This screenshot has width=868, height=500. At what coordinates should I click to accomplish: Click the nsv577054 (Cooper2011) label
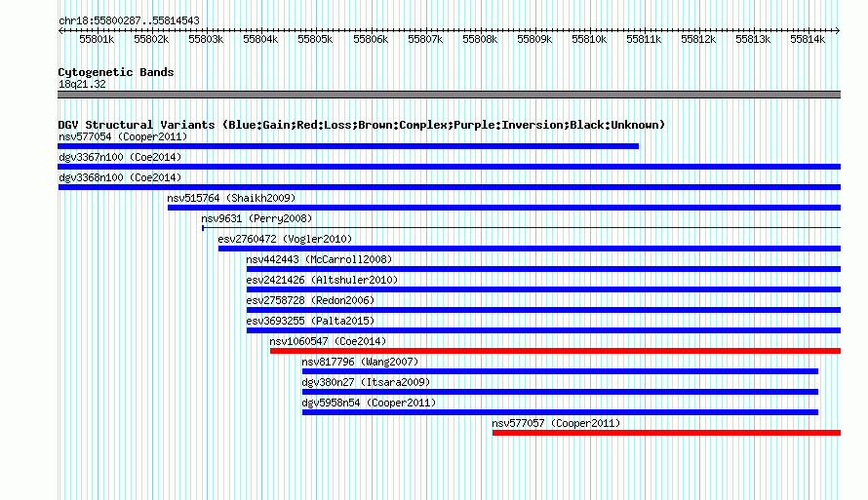point(123,136)
